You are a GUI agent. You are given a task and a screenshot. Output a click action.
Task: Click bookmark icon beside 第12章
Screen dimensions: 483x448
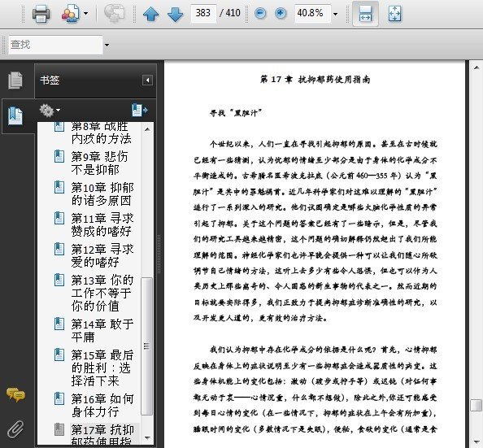[x=59, y=249]
